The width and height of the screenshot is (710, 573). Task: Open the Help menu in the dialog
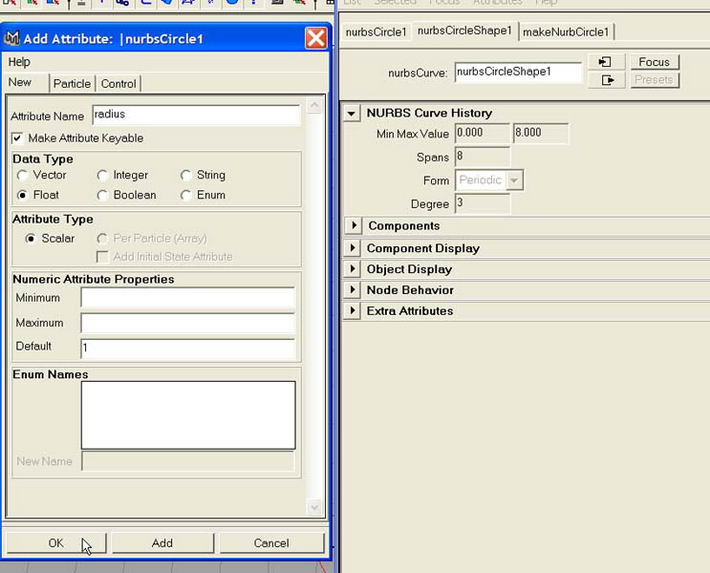click(19, 62)
